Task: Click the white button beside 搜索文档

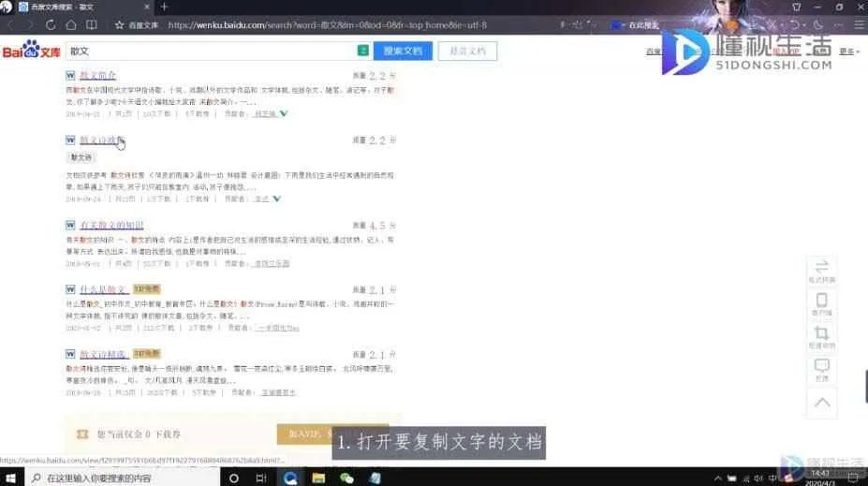Action: pyautogui.click(x=467, y=51)
